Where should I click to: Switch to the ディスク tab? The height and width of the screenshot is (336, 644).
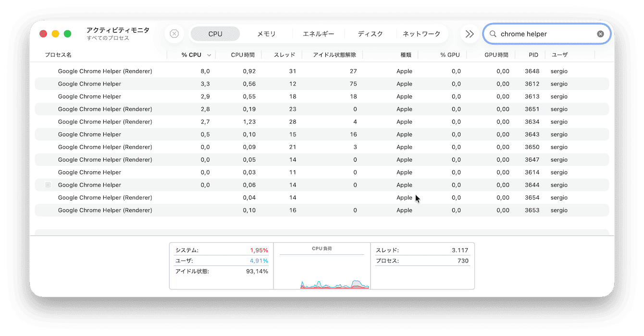370,34
